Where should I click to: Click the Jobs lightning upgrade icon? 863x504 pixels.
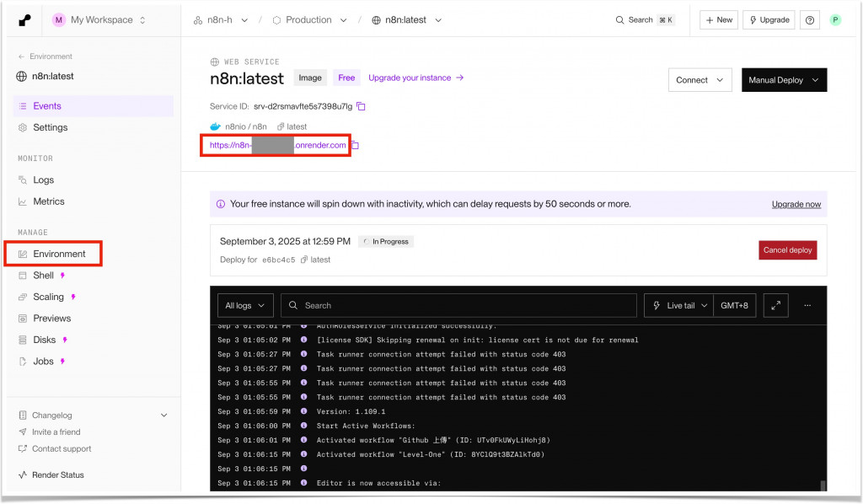tap(62, 362)
